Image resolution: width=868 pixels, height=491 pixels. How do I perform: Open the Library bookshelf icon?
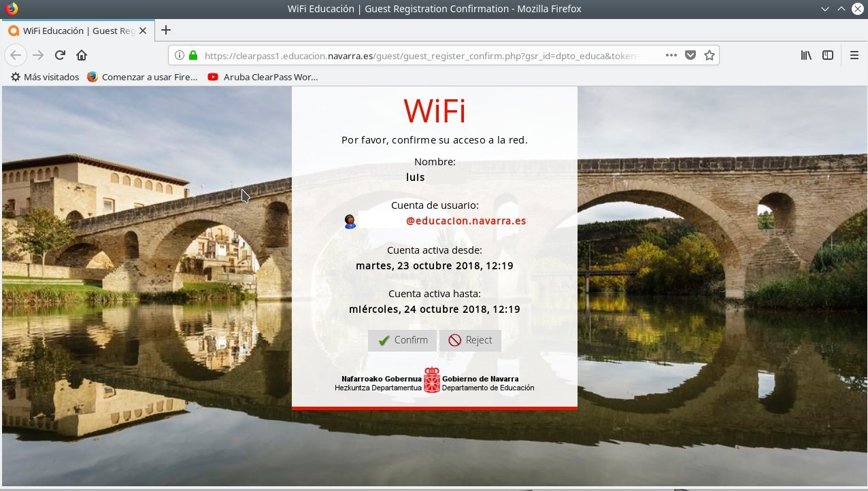pos(805,55)
